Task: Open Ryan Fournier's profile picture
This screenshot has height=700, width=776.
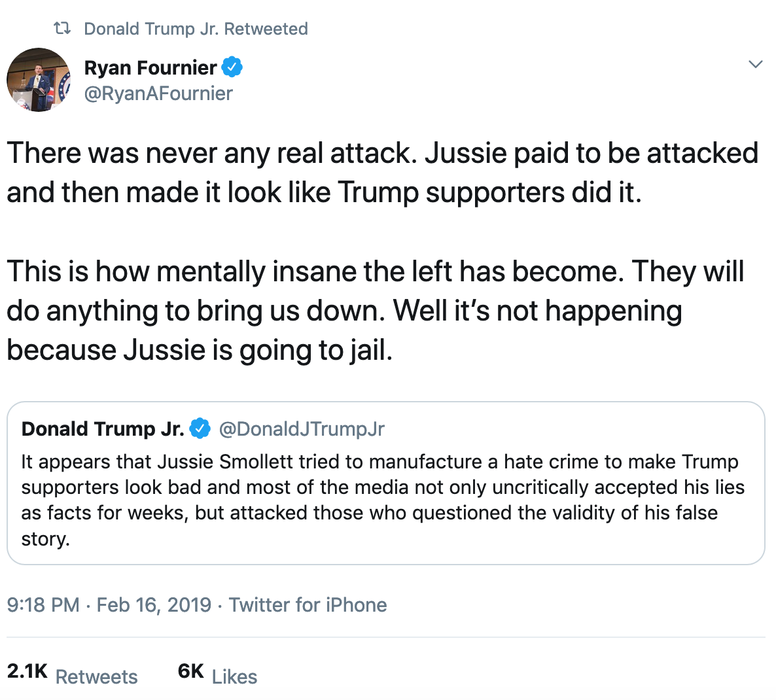Action: [39, 80]
